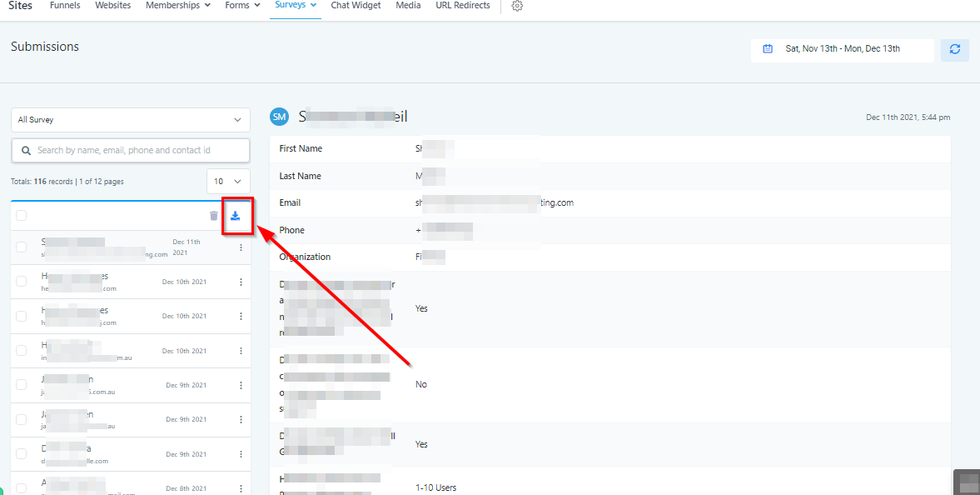Expand the Memberships menu
The image size is (980, 495).
178,6
